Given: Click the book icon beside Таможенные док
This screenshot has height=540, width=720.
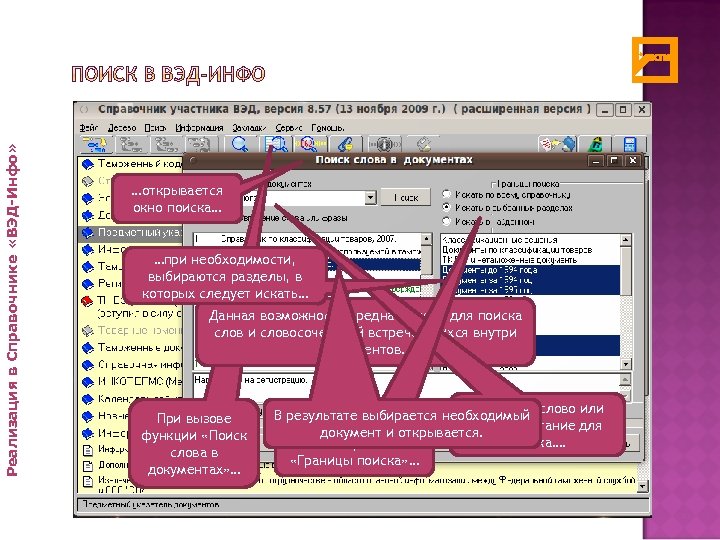Looking at the screenshot, I should (x=87, y=348).
